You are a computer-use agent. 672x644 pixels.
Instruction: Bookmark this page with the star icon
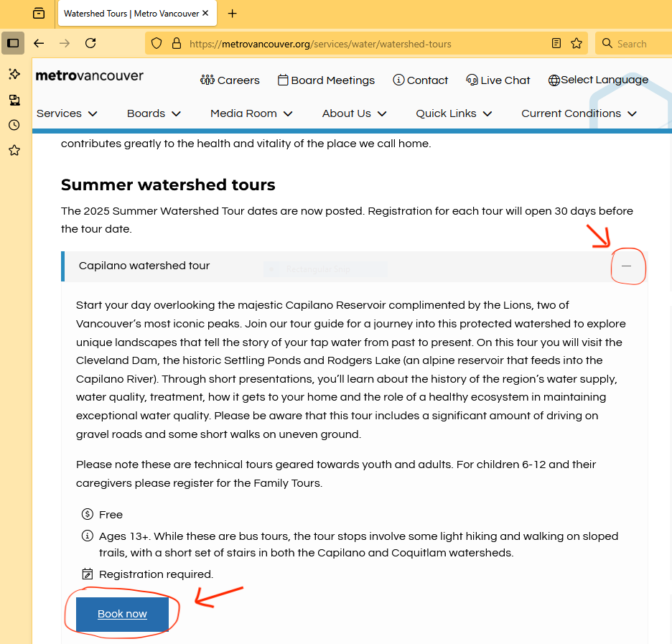[x=577, y=44]
